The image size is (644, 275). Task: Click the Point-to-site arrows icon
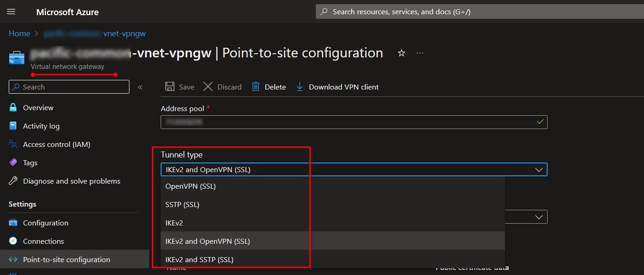pos(13,259)
